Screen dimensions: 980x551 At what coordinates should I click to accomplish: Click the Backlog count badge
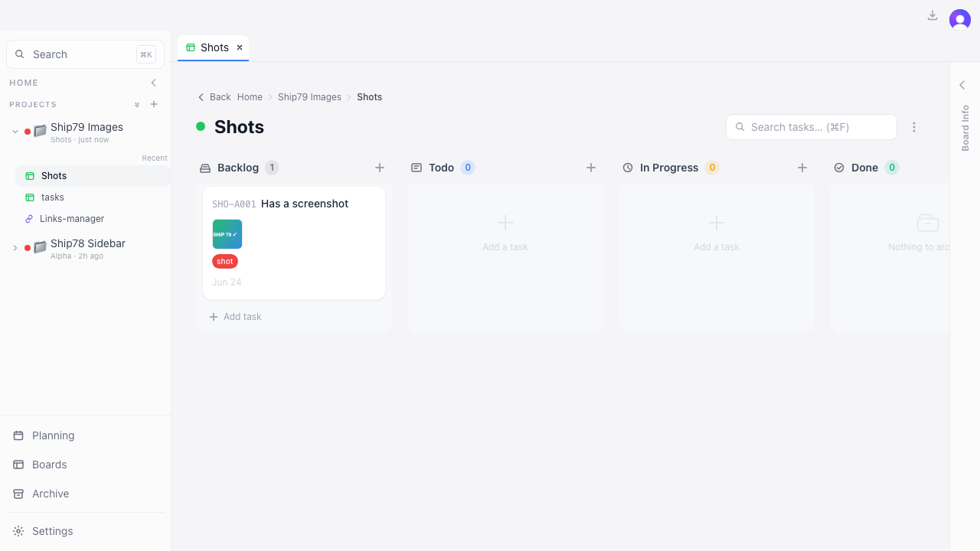(272, 168)
